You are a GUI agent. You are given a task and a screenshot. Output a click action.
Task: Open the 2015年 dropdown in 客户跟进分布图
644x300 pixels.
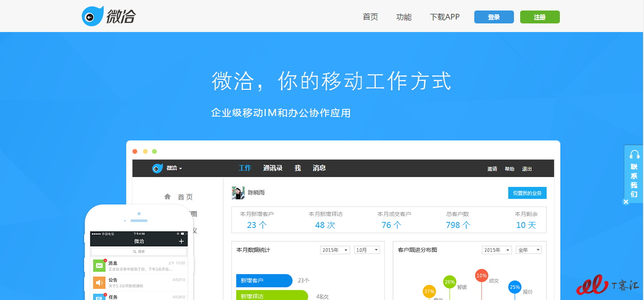497,250
